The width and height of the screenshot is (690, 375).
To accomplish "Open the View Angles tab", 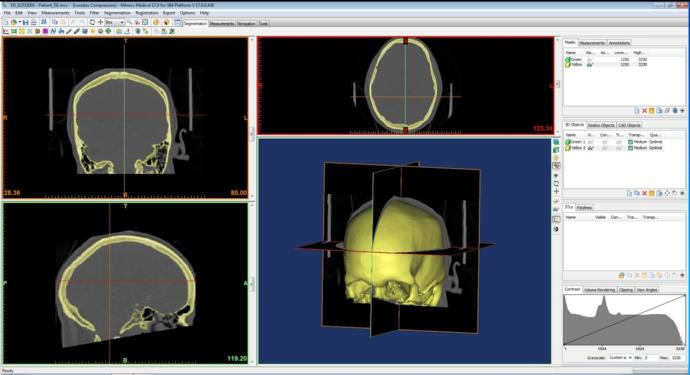I will pos(647,290).
